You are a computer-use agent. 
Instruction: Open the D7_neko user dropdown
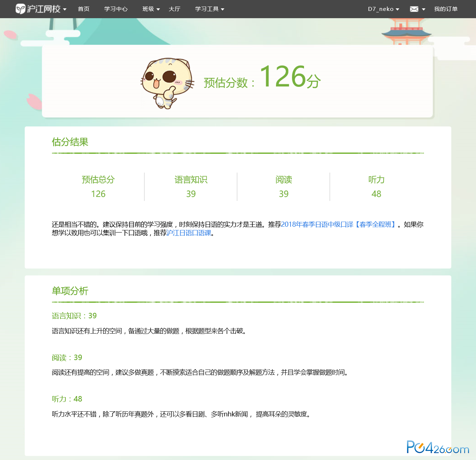point(384,9)
